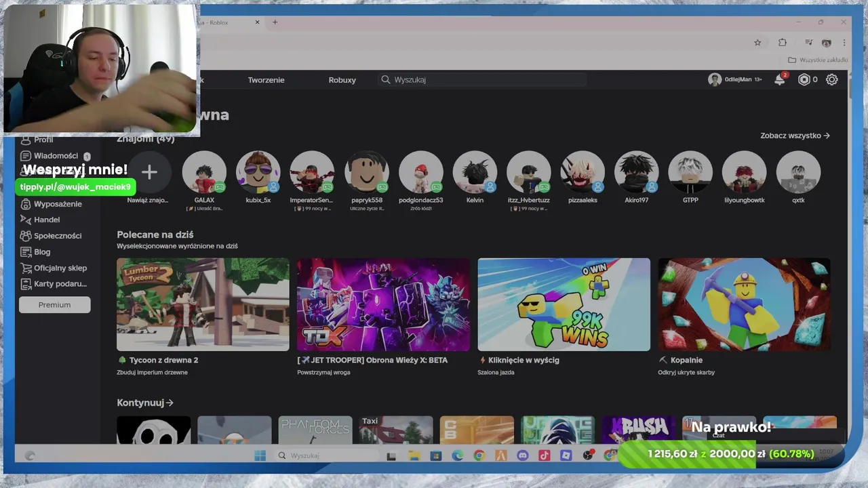Click the search magnifier in Roblox bar
The height and width of the screenshot is (488, 868).
(386, 79)
